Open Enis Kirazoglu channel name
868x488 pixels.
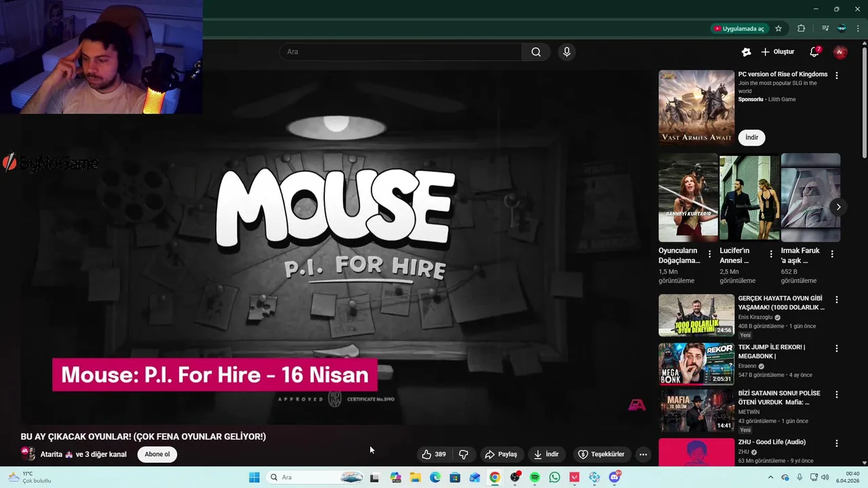coord(755,317)
